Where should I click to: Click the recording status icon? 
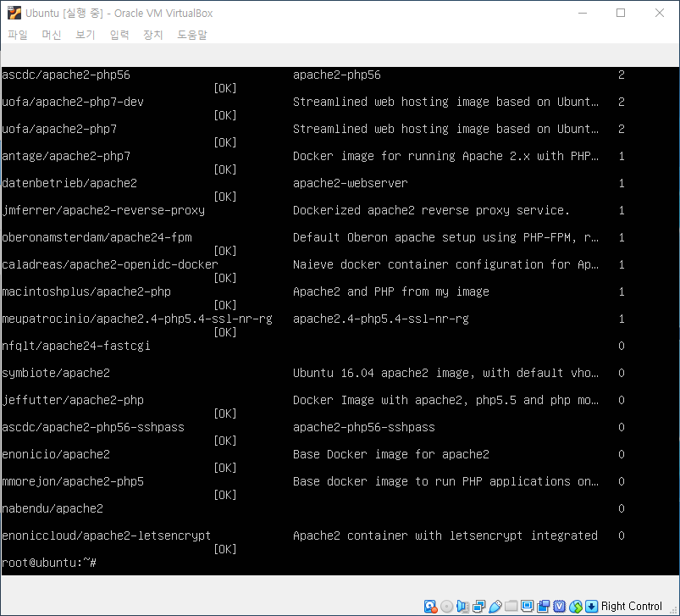(543, 606)
